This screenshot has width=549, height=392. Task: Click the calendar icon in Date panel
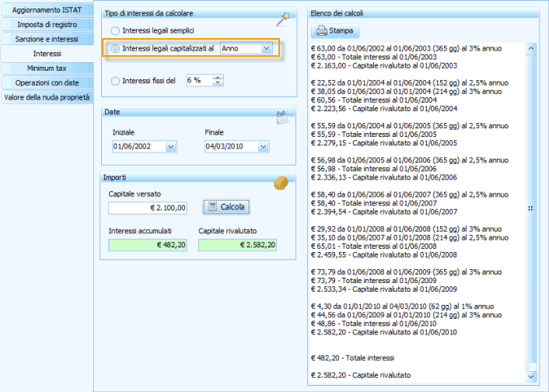(282, 117)
